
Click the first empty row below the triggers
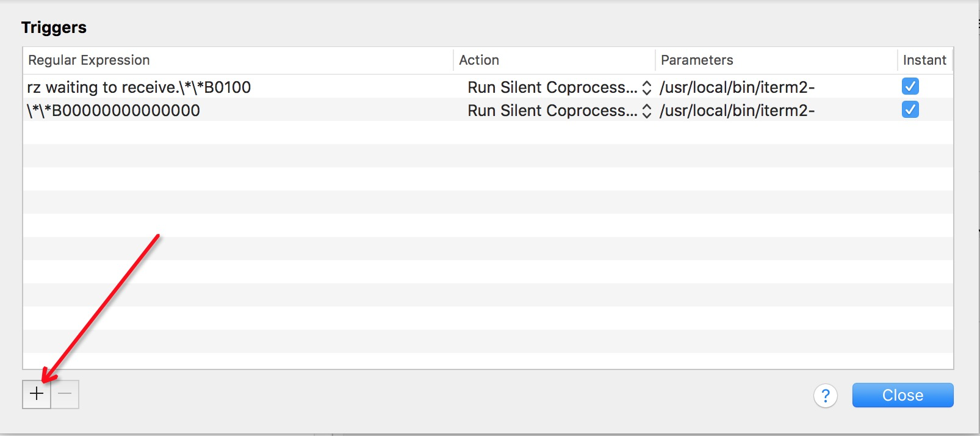click(x=487, y=133)
